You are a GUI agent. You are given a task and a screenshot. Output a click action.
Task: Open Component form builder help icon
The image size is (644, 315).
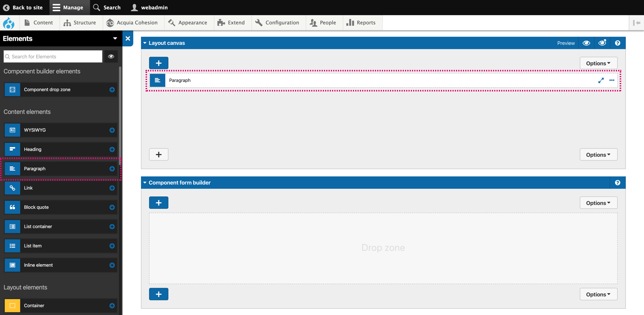617,183
